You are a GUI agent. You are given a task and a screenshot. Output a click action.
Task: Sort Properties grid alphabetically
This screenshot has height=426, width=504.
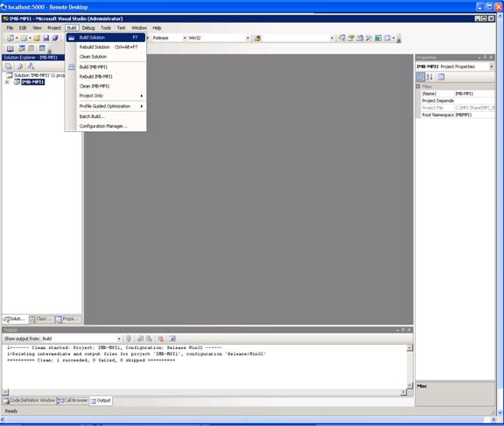coord(430,77)
